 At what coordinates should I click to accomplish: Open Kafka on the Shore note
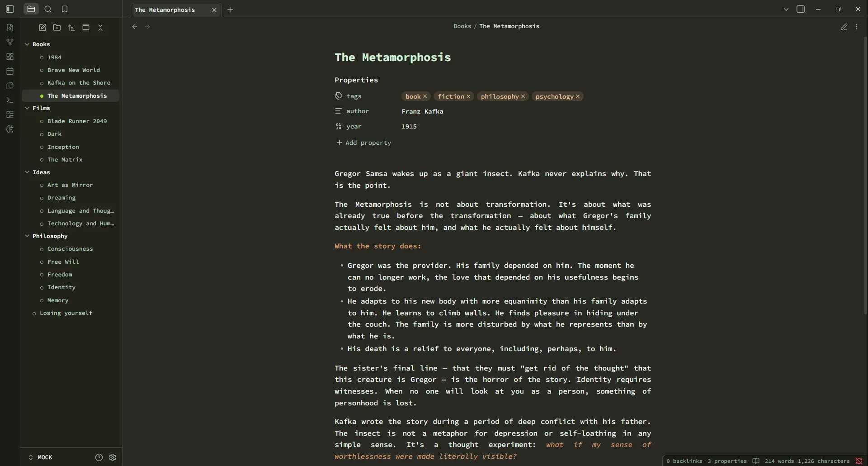(x=79, y=83)
